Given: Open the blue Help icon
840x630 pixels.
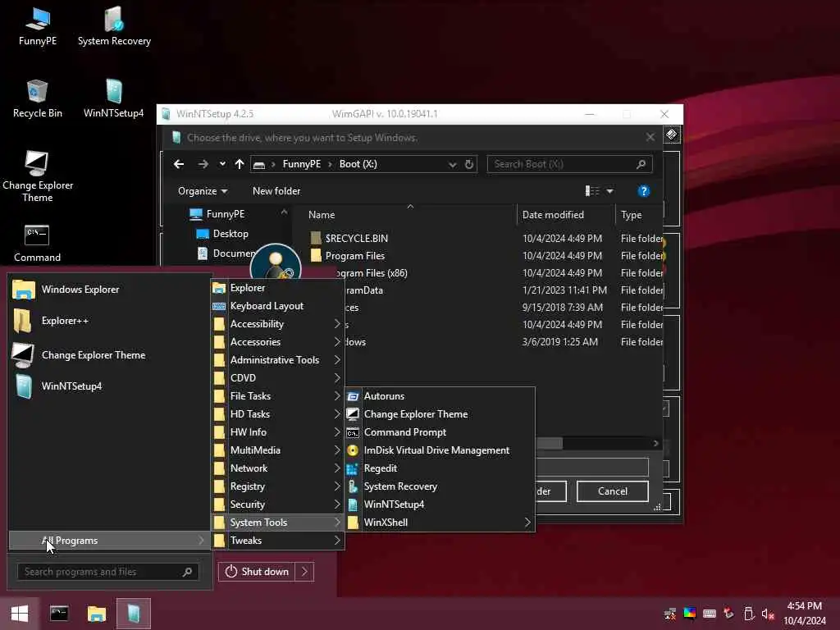Looking at the screenshot, I should 644,191.
